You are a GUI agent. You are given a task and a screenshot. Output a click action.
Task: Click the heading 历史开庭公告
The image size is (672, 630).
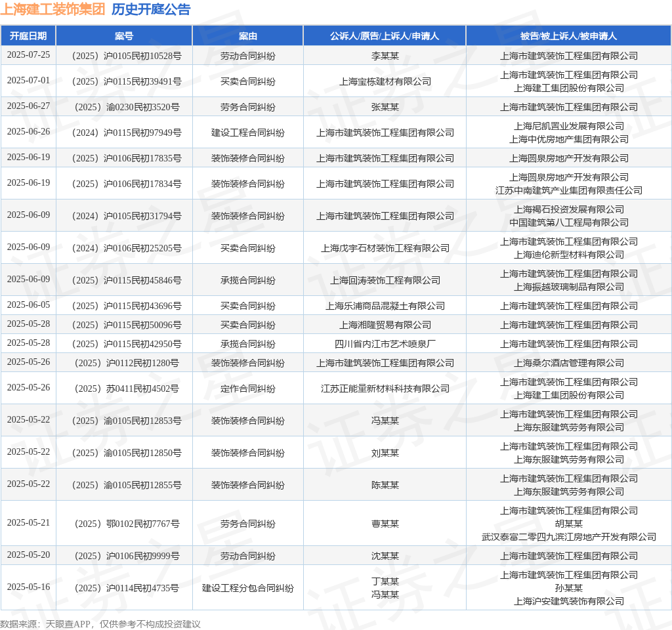click(151, 9)
